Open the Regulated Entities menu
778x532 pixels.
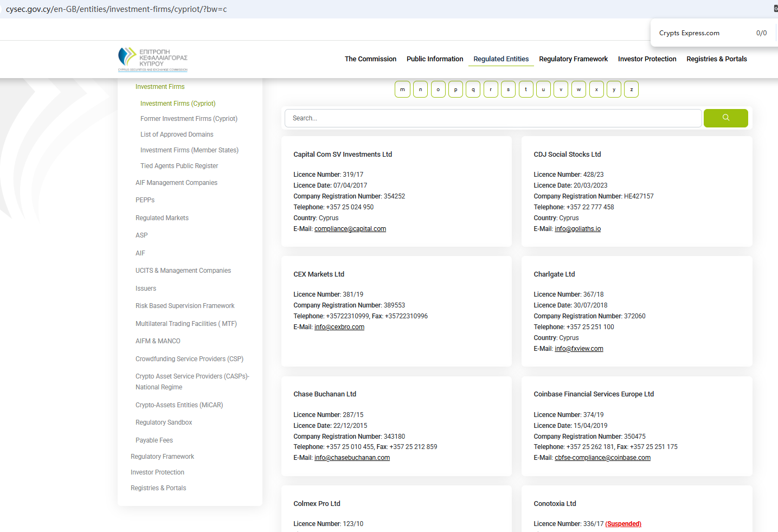pos(500,59)
